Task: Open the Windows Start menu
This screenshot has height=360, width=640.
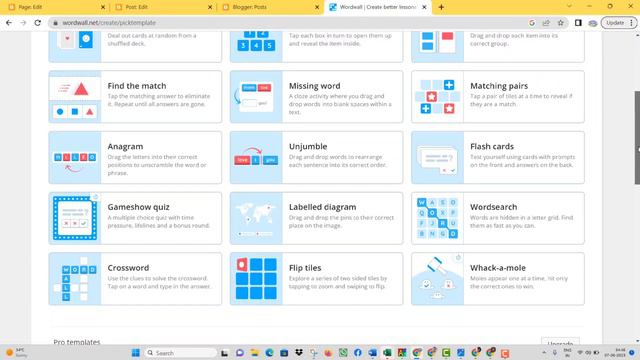Action: click(x=136, y=353)
